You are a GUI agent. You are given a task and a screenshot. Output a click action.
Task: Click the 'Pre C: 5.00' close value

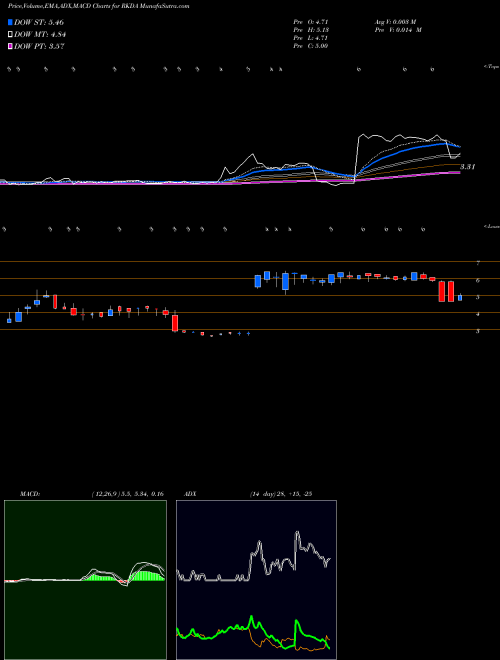click(x=311, y=46)
